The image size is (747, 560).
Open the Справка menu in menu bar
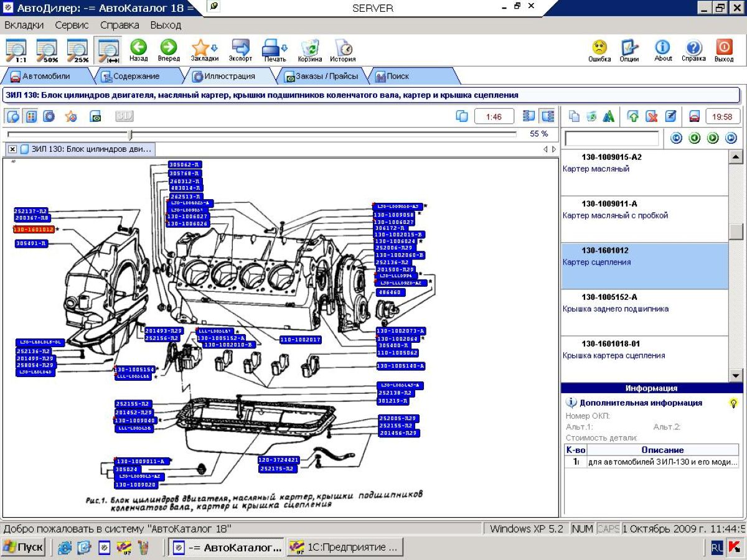click(x=120, y=26)
